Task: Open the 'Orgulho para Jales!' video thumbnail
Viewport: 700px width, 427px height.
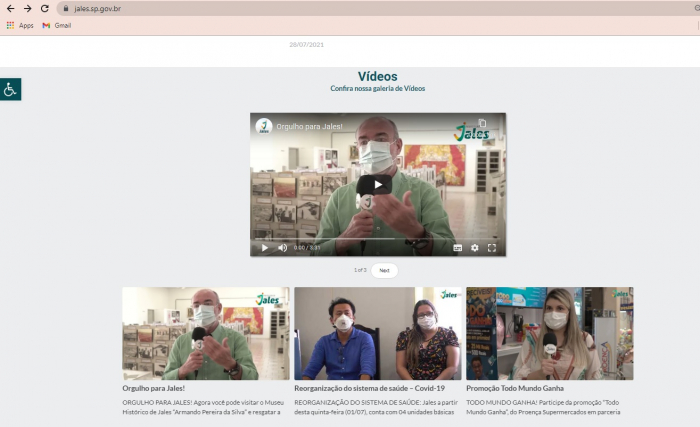Action: point(206,333)
